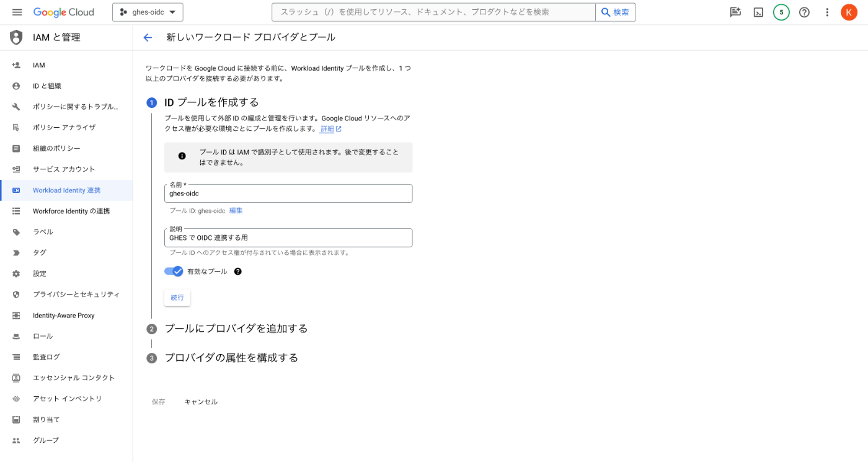Collapse step 1 ID プールを作成する heading
The height and width of the screenshot is (462, 868).
pos(211,102)
